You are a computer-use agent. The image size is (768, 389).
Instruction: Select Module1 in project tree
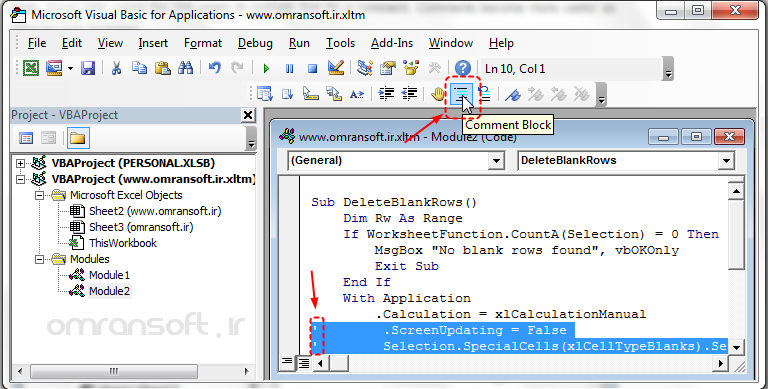click(109, 275)
